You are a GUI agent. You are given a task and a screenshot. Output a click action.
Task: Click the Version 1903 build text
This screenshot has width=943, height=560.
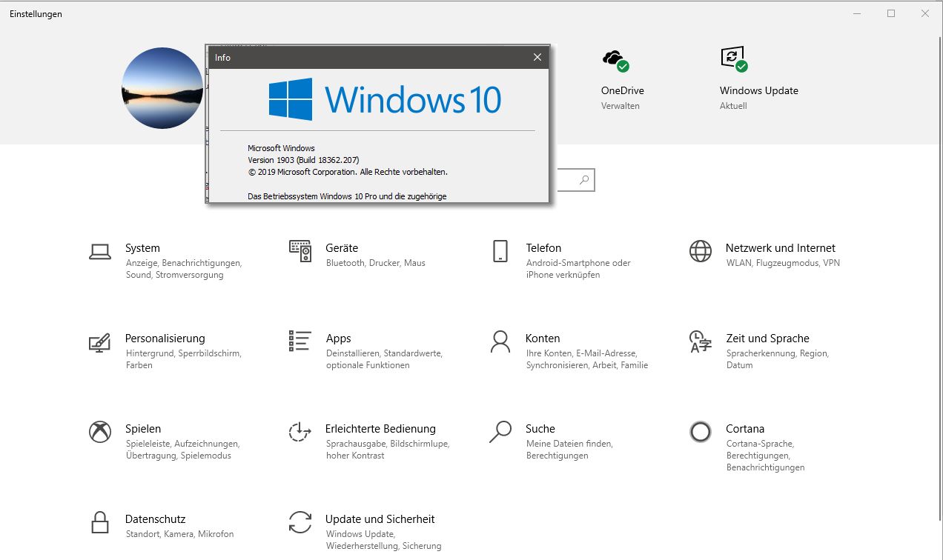click(x=304, y=160)
